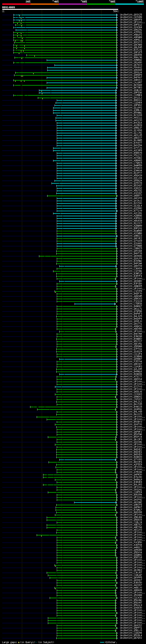Open hit UniRef100_Q96291
The height and width of the screenshot is (644, 146).
pyautogui.click(x=131, y=30)
